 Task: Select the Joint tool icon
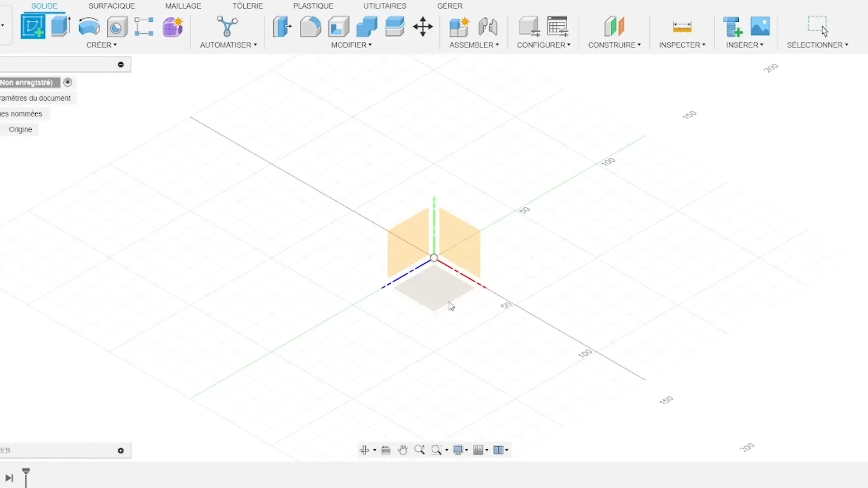coord(488,27)
